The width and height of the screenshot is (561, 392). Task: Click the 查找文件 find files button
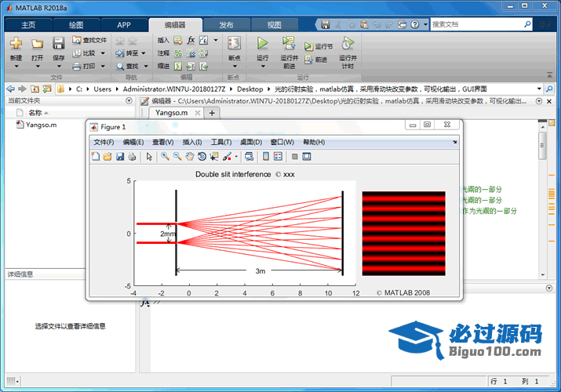click(x=89, y=40)
